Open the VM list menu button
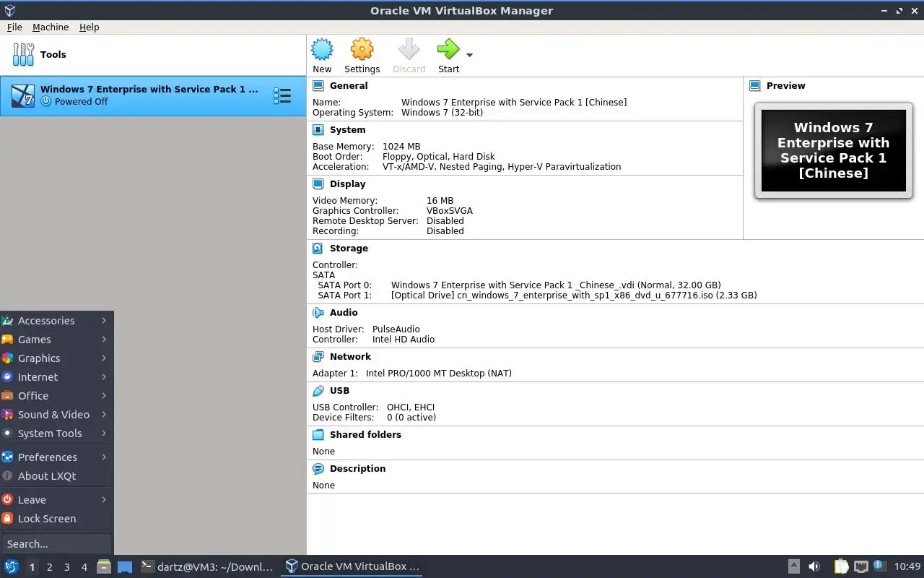The image size is (924, 578). [x=282, y=95]
